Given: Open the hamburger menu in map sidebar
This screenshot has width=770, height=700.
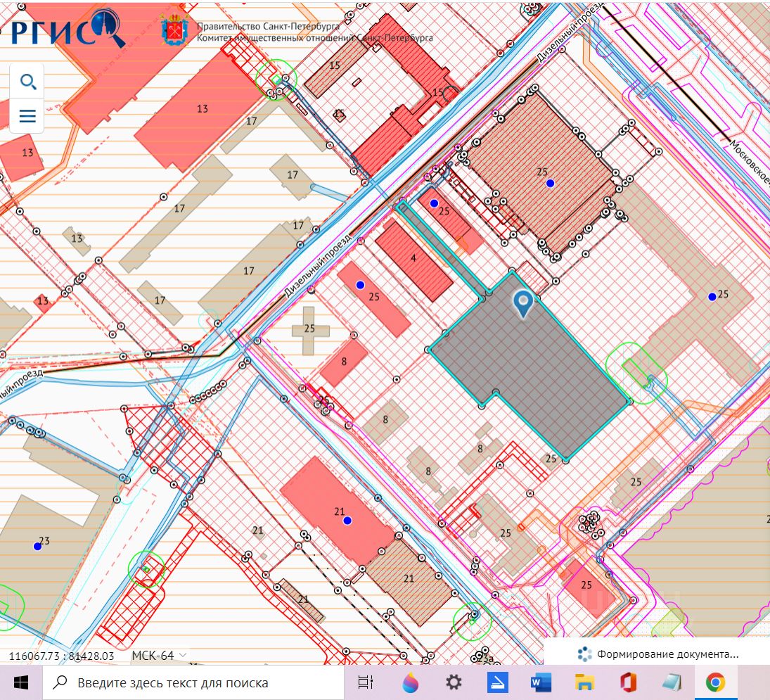Looking at the screenshot, I should pos(28,116).
